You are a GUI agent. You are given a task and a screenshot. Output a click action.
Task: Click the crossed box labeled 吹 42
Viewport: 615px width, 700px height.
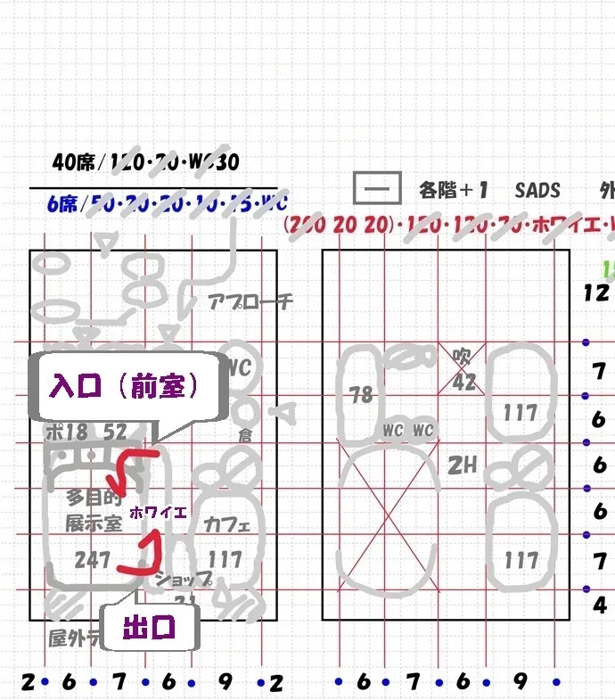(x=463, y=368)
